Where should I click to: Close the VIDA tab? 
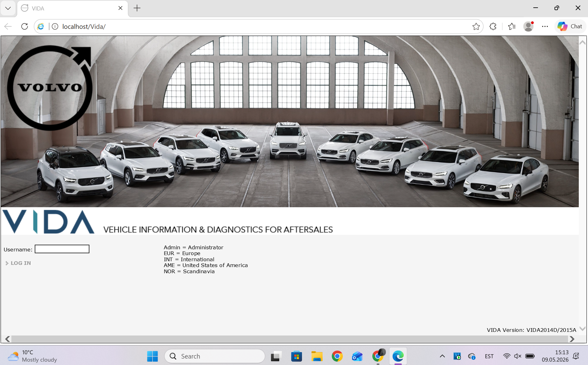pos(120,8)
